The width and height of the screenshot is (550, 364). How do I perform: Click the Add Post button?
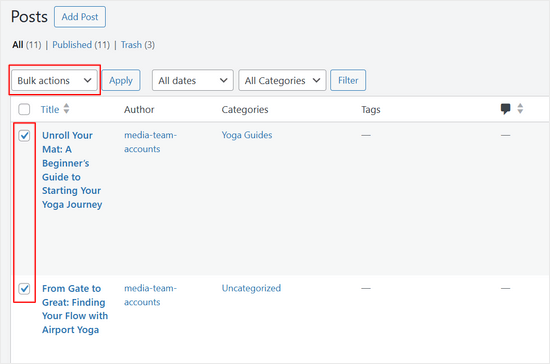point(80,17)
